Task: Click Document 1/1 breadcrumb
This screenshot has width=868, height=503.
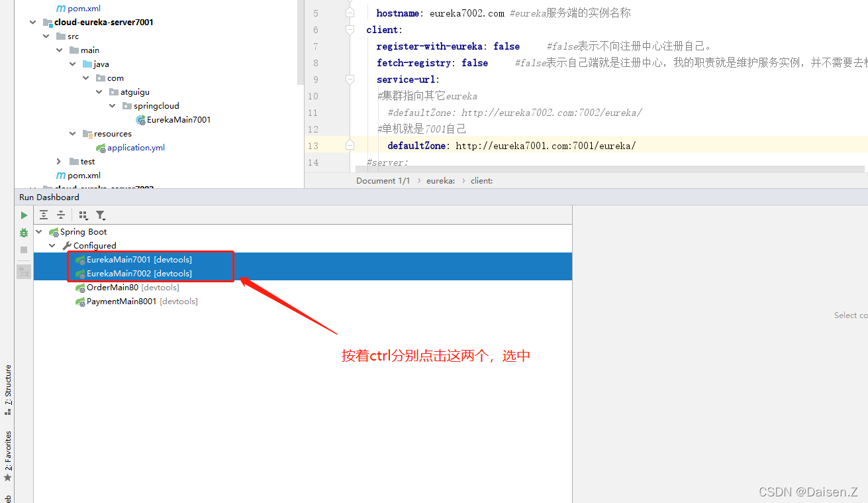Action: pos(383,180)
